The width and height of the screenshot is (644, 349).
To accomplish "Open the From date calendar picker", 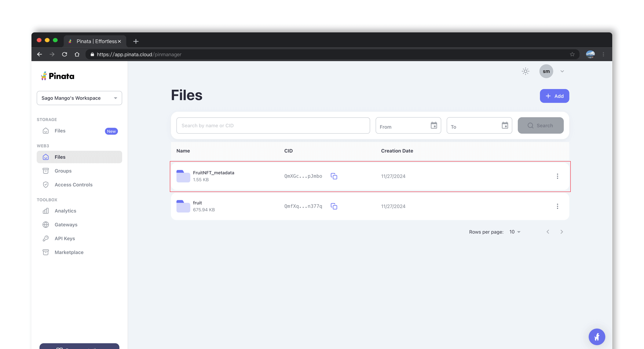I will pyautogui.click(x=434, y=125).
